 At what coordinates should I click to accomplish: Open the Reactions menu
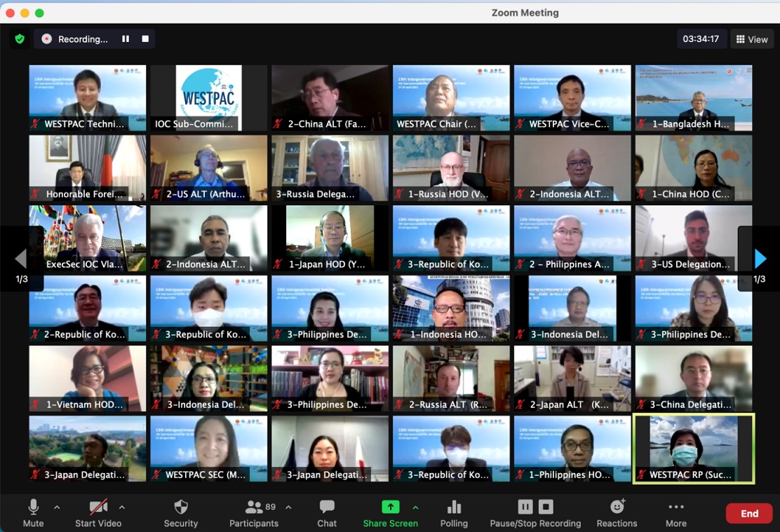(617, 513)
